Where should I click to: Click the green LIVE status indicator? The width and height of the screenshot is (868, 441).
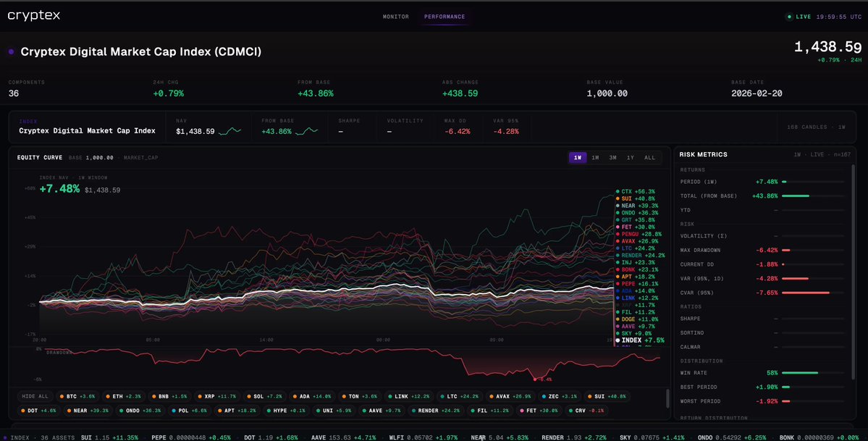[799, 17]
